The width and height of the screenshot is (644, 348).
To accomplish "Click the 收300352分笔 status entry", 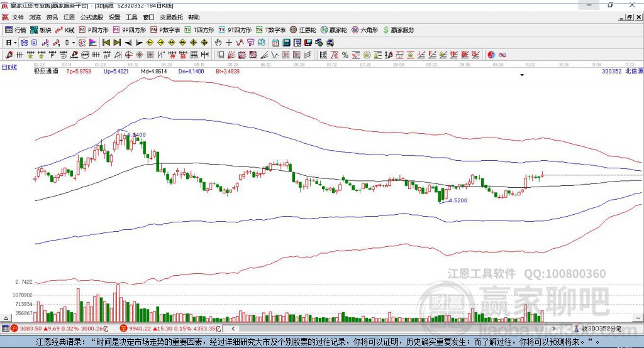I will [x=598, y=329].
